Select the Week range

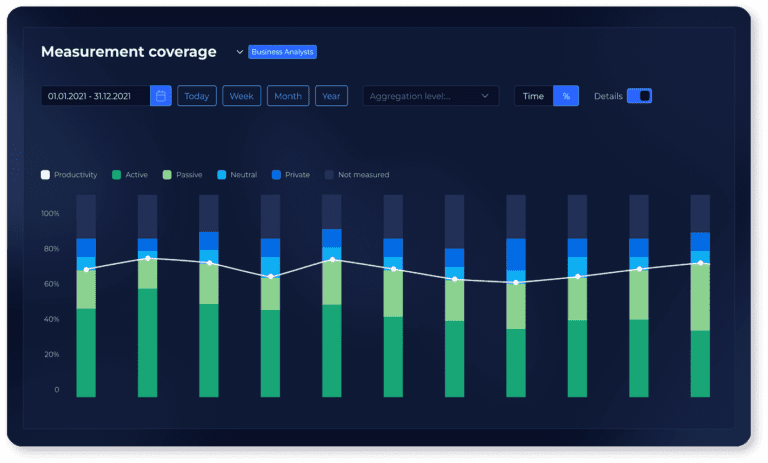tap(241, 96)
